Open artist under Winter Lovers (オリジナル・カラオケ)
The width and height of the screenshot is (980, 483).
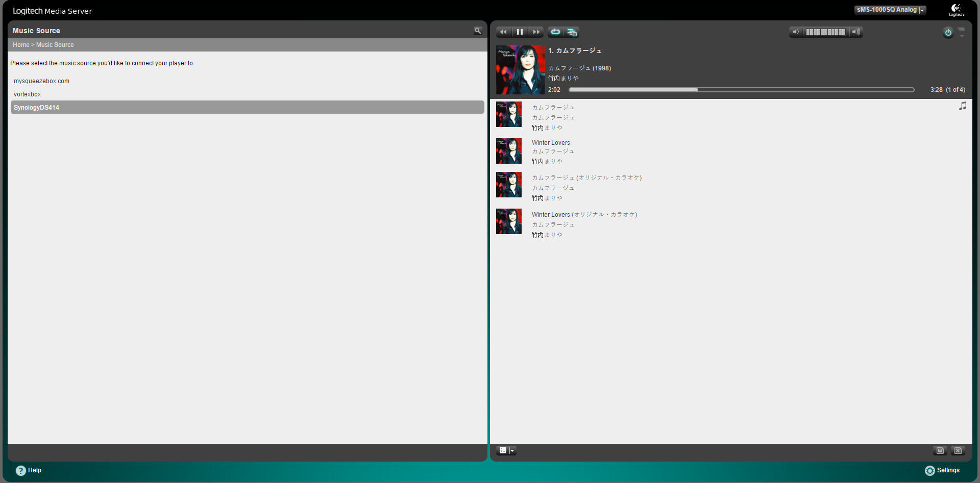[547, 235]
